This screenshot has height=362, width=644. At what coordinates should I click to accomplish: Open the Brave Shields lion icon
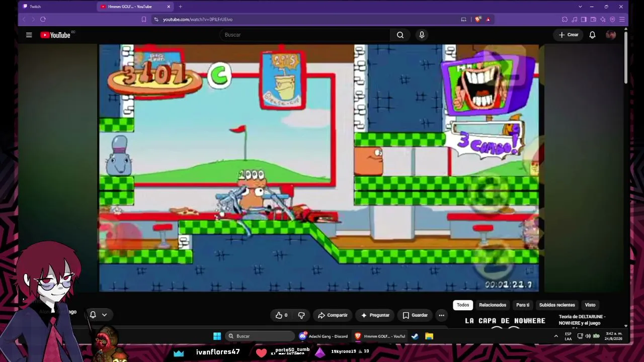pyautogui.click(x=477, y=19)
